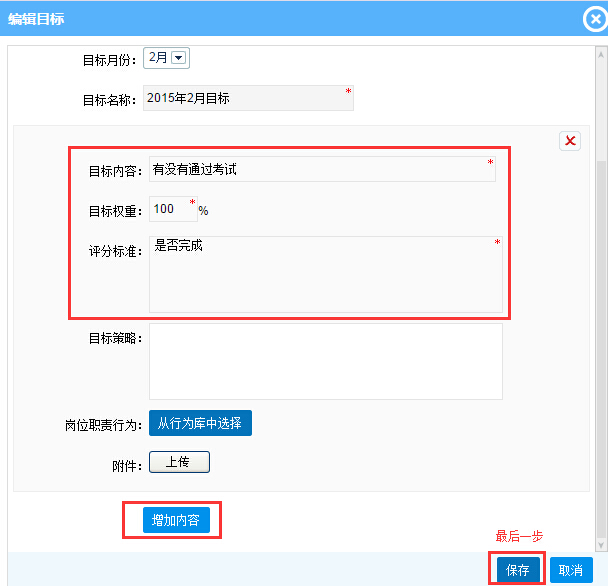Viewport: 608px width, 586px height.
Task: Click the 目标权重 percentage field
Action: click(173, 209)
